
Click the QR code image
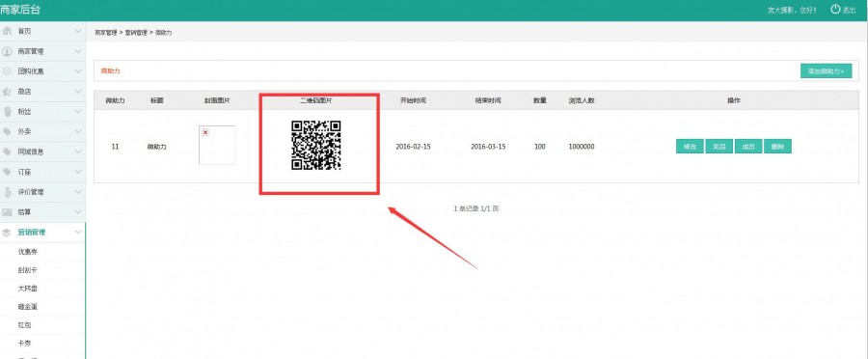(316, 145)
